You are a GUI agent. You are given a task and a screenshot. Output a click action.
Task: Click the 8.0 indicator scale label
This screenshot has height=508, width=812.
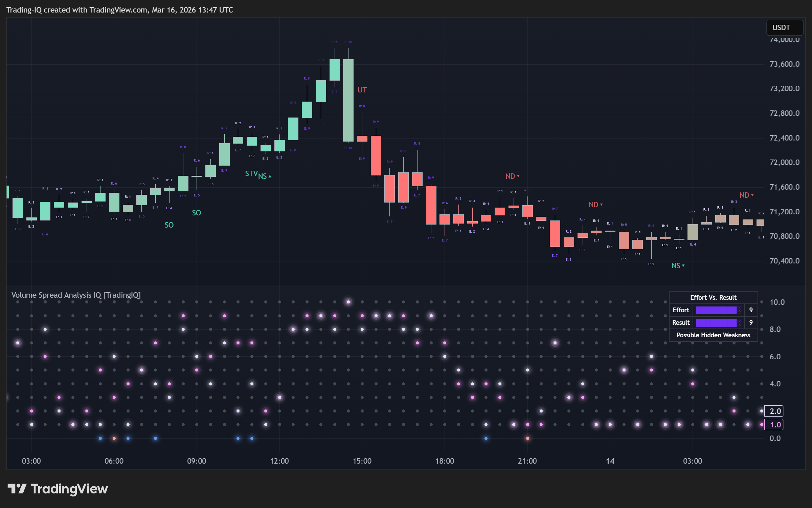tap(775, 329)
